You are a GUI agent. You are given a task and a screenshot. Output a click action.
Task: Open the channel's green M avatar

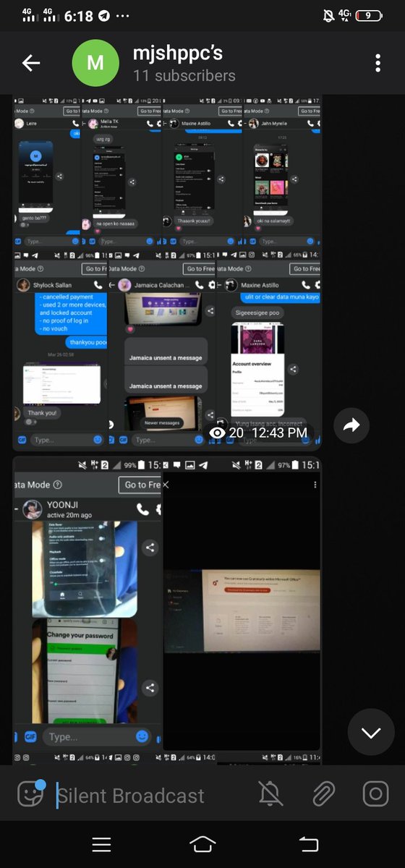(95, 63)
